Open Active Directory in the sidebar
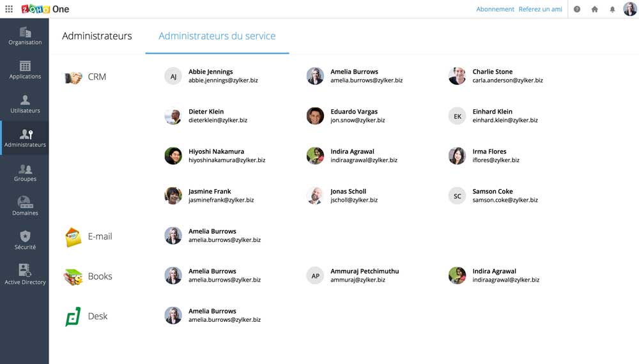 click(25, 275)
